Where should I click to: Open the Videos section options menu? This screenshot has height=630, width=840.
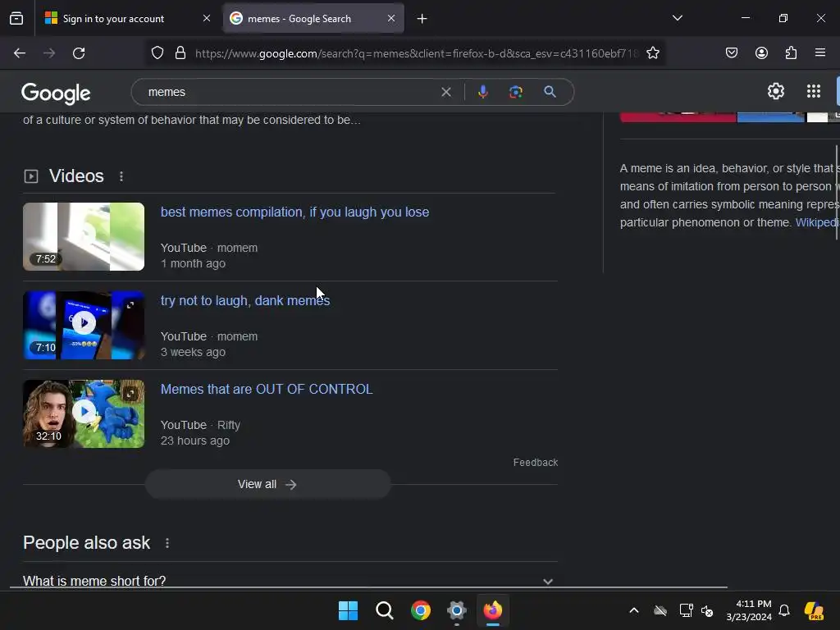tap(121, 176)
